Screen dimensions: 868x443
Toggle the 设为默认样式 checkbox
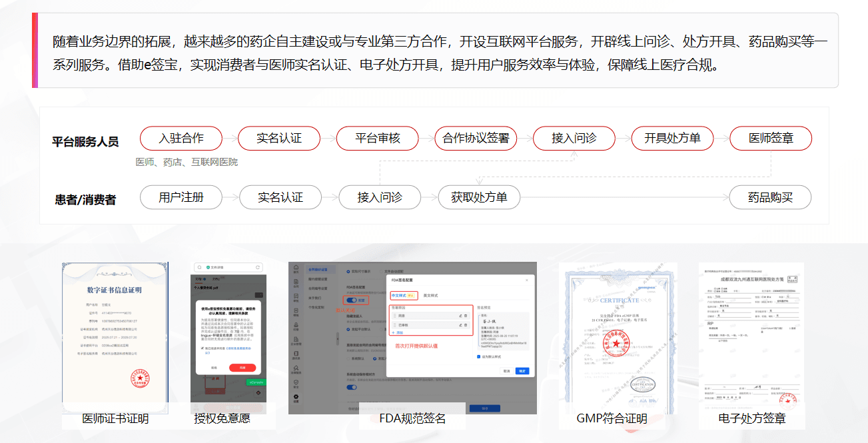pyautogui.click(x=479, y=356)
